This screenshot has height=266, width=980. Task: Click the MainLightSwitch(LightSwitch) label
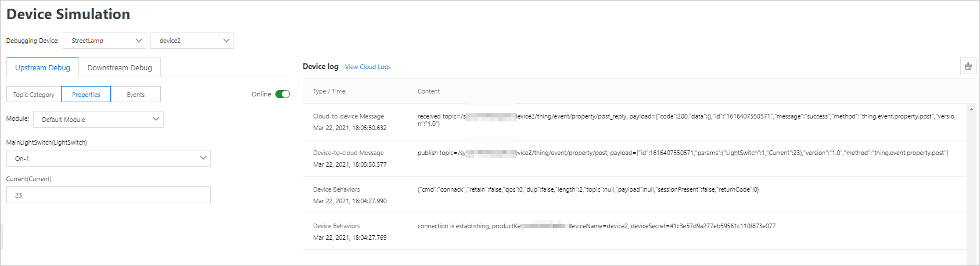click(46, 142)
